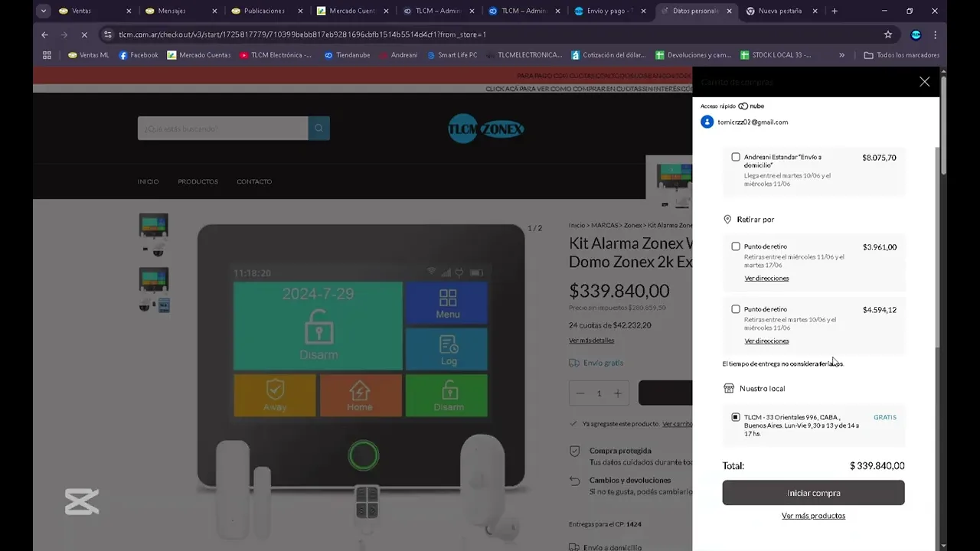Click the Inicio breadcrumb link

pos(577,225)
